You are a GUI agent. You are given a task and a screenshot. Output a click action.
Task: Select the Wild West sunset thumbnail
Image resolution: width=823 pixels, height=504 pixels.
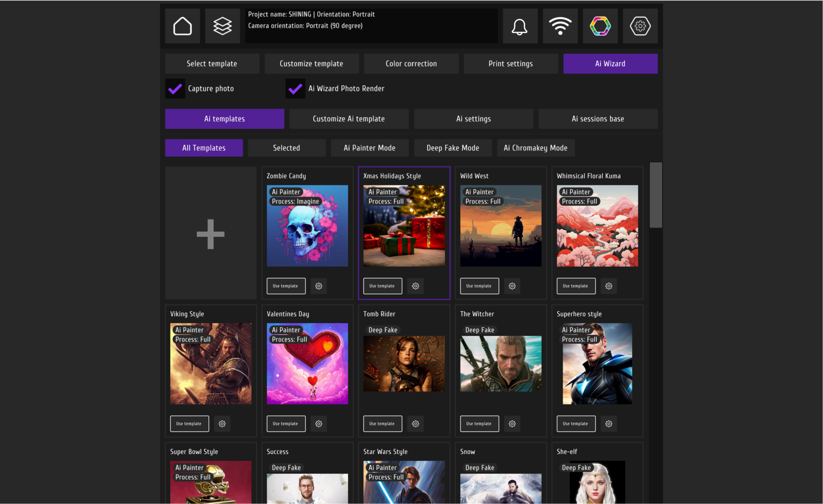tap(501, 226)
